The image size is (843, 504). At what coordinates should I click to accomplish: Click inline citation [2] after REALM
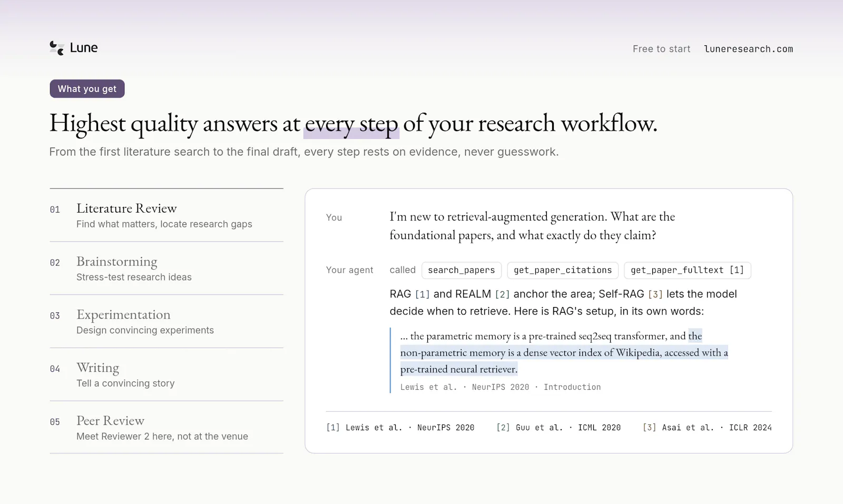[x=502, y=294]
